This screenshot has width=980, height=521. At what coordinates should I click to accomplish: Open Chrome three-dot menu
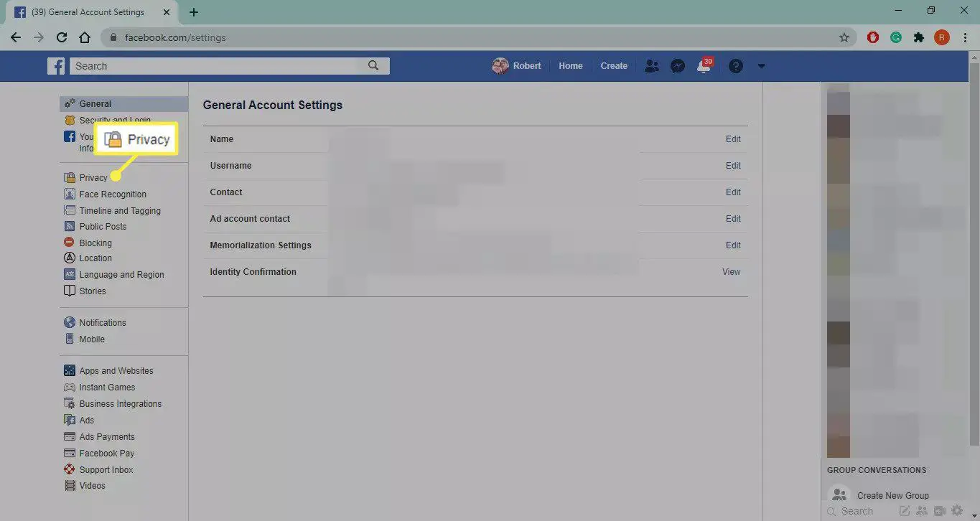[x=966, y=37]
